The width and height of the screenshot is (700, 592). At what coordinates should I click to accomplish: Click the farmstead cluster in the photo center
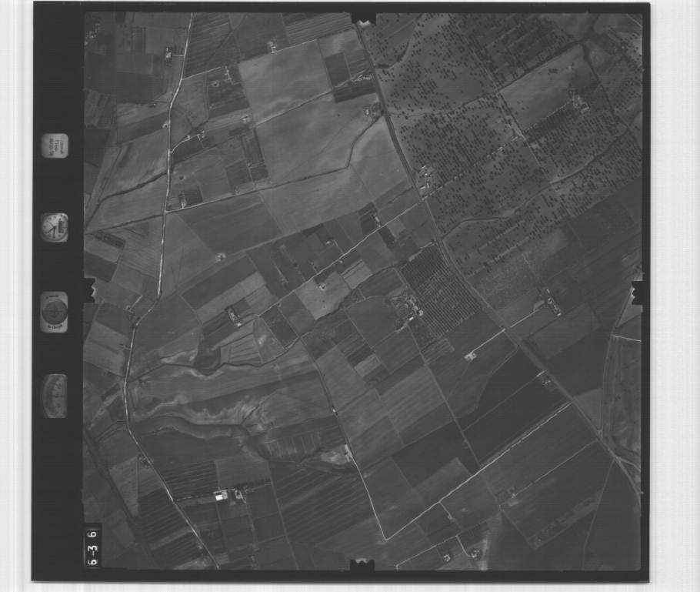point(405,309)
